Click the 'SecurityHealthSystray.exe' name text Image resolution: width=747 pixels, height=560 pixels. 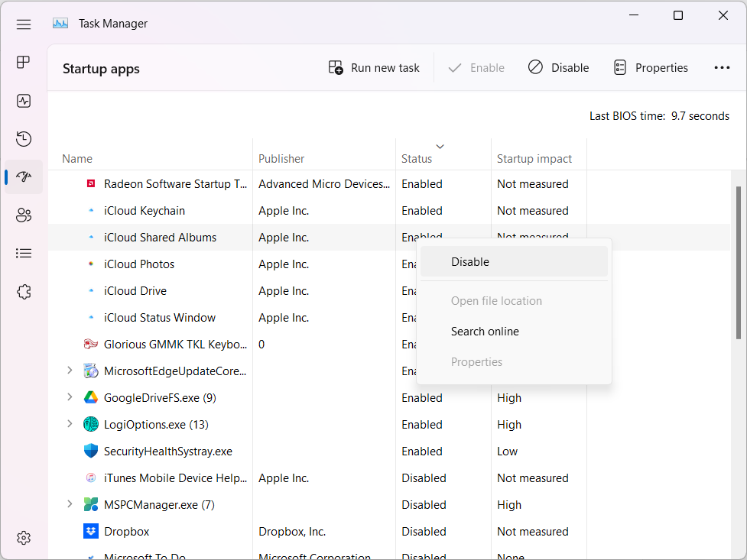(168, 452)
